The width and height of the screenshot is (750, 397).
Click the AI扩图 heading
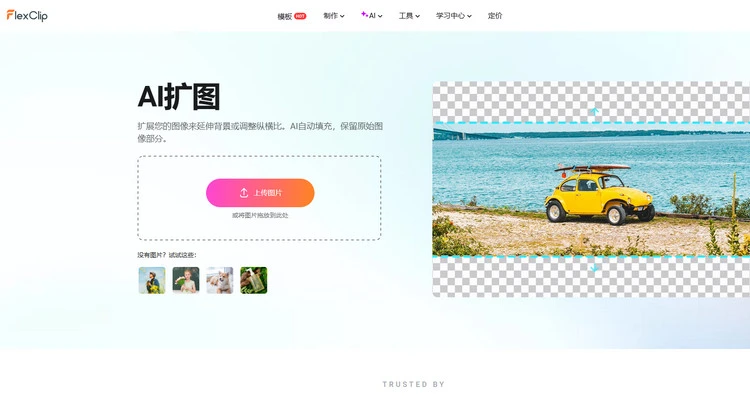(x=179, y=97)
